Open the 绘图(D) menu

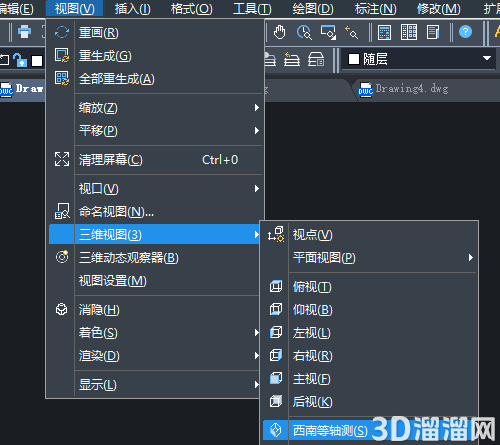click(x=313, y=8)
